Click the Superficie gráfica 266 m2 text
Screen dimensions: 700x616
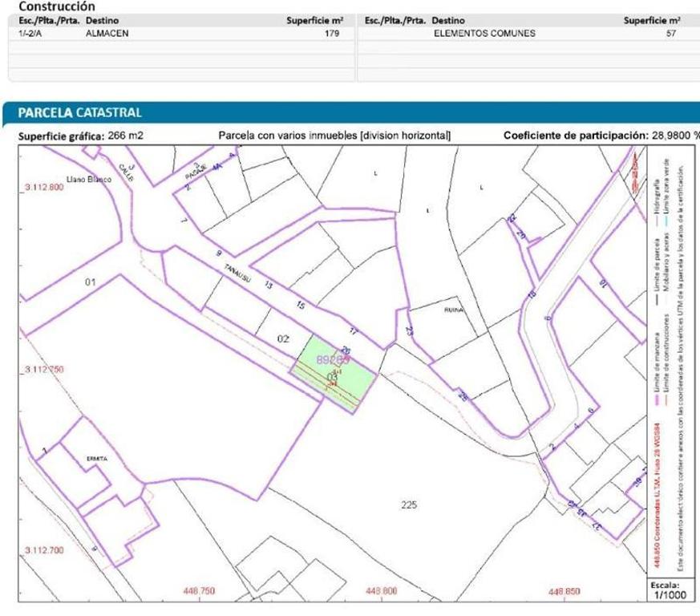pyautogui.click(x=81, y=136)
